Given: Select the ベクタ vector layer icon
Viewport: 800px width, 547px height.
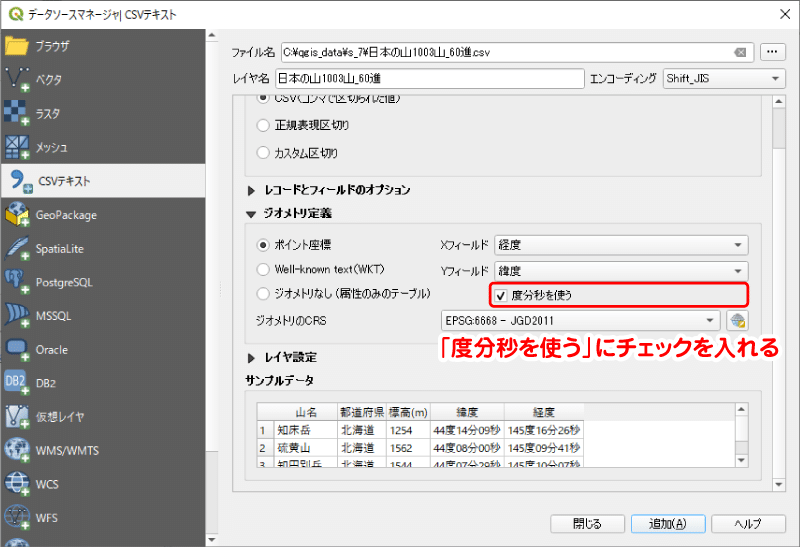Looking at the screenshot, I should click(x=16, y=80).
